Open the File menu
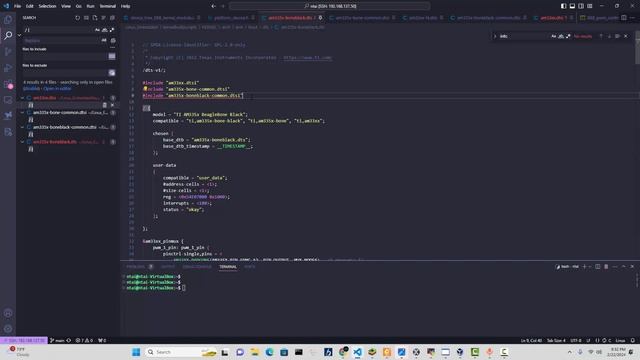Image resolution: width=640 pixels, height=360 pixels. click(18, 6)
